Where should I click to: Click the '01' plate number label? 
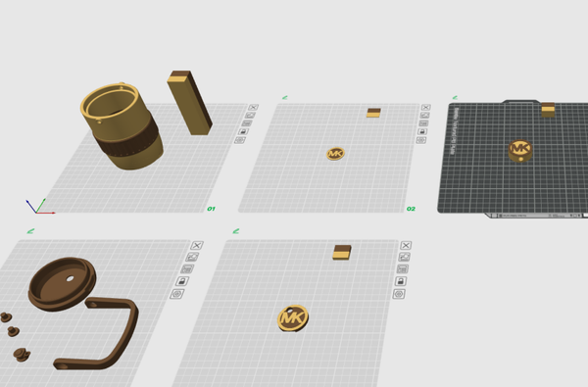click(211, 209)
